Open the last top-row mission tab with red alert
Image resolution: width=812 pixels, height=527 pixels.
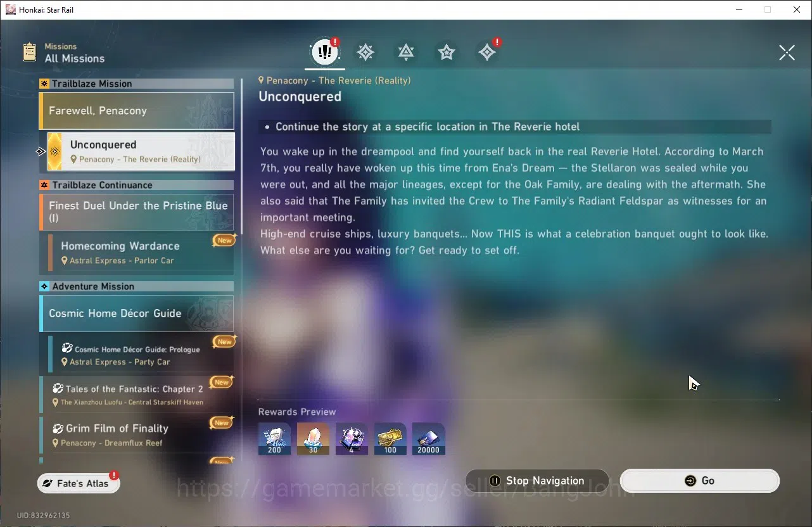point(487,53)
